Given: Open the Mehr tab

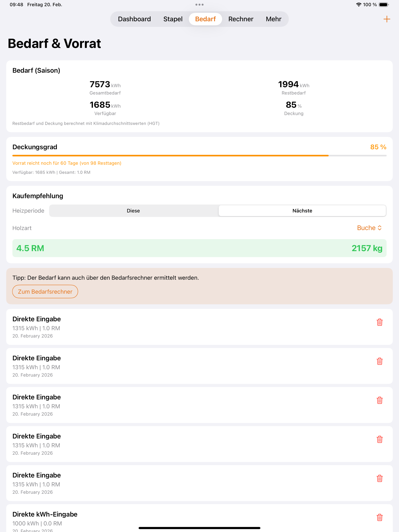Looking at the screenshot, I should [x=273, y=19].
